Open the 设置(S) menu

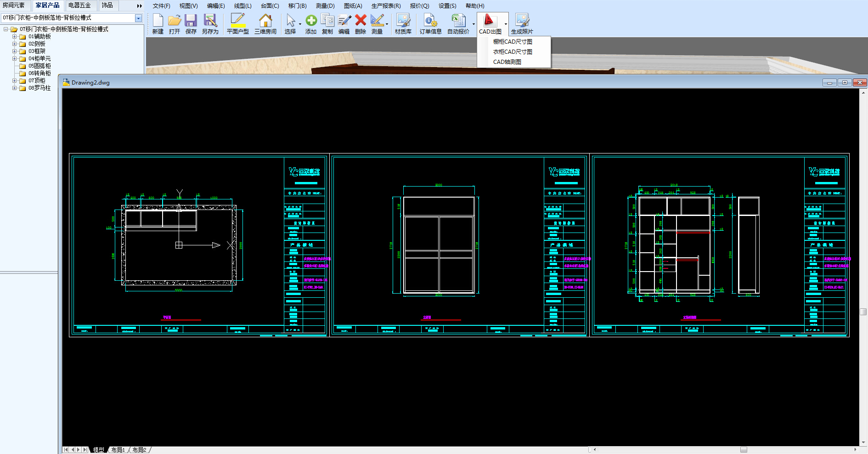pyautogui.click(x=447, y=6)
